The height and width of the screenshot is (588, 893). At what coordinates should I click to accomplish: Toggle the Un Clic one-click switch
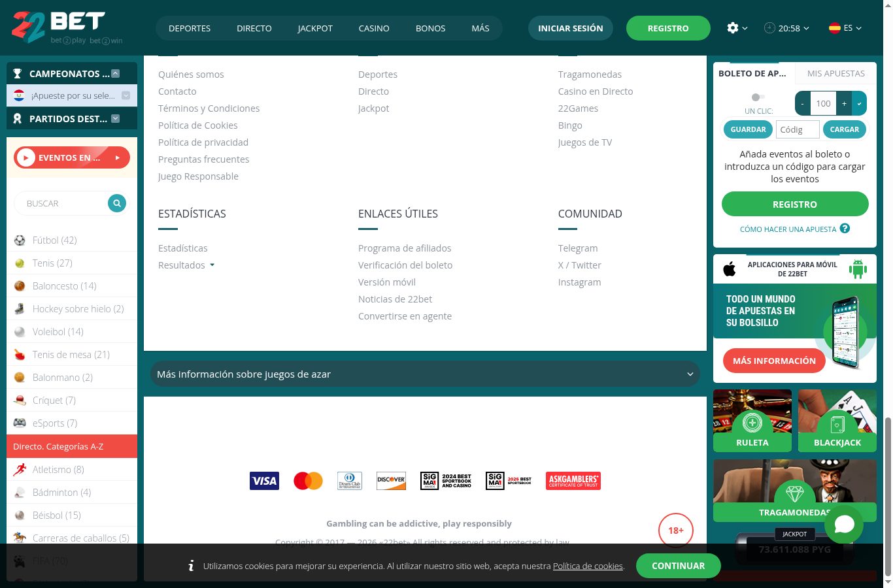click(758, 97)
